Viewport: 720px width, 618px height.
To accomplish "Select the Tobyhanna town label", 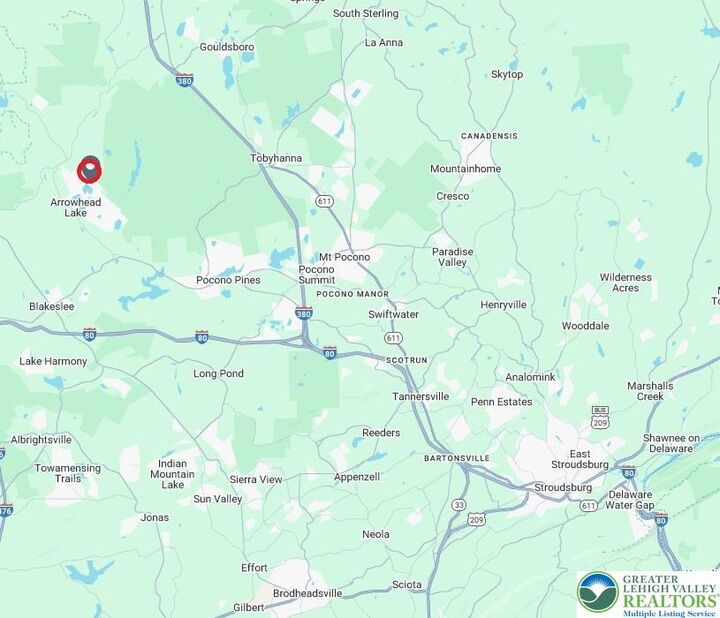I will pos(276,158).
